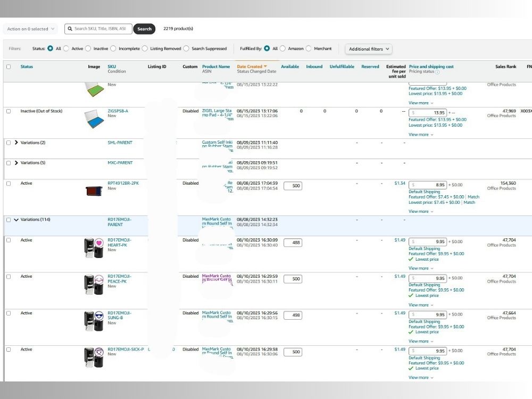Open the RD17EMOJI-PARENT SKU link

tap(119, 222)
